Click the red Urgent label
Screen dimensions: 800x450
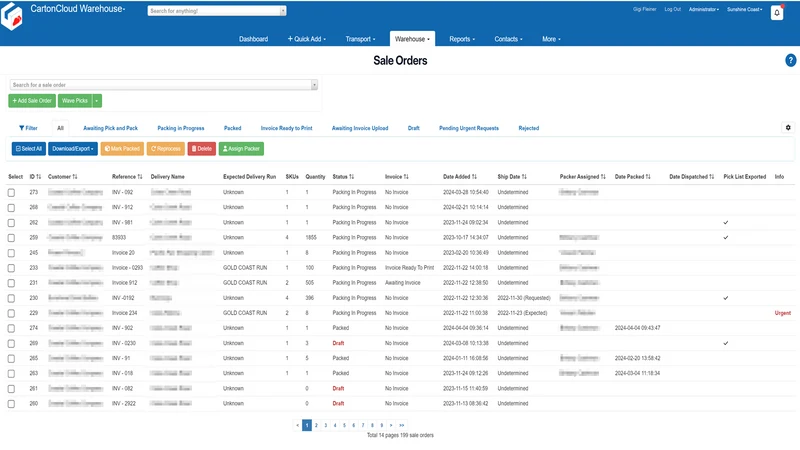782,313
